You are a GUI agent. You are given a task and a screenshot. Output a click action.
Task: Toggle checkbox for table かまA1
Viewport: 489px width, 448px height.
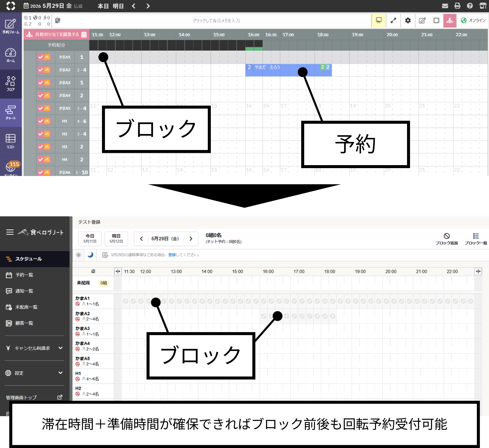click(41, 57)
